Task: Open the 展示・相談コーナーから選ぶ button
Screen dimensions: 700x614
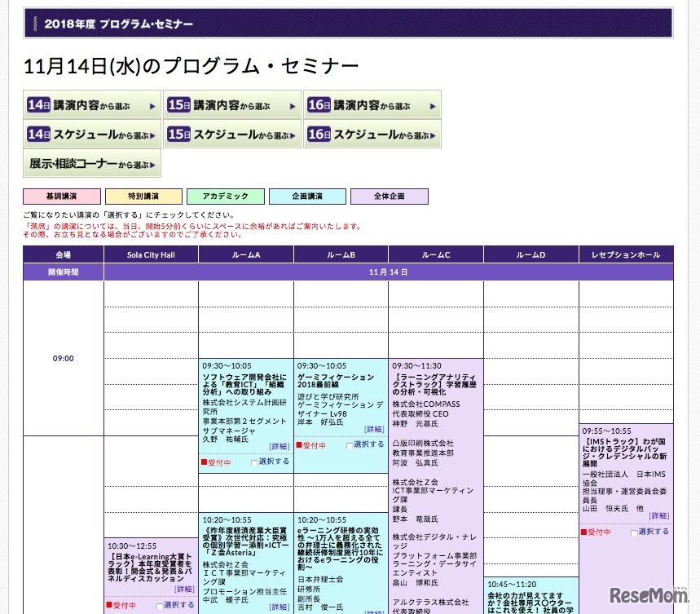Action: [x=90, y=163]
